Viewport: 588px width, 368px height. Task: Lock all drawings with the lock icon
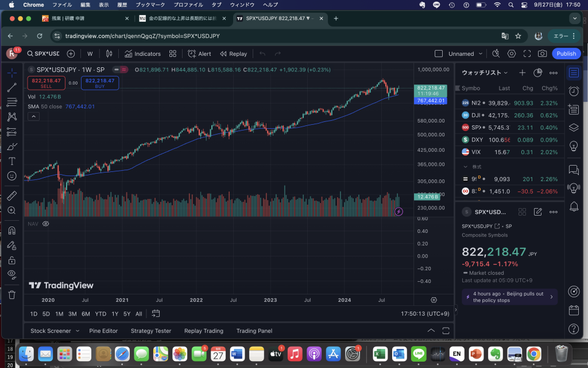pos(11,259)
